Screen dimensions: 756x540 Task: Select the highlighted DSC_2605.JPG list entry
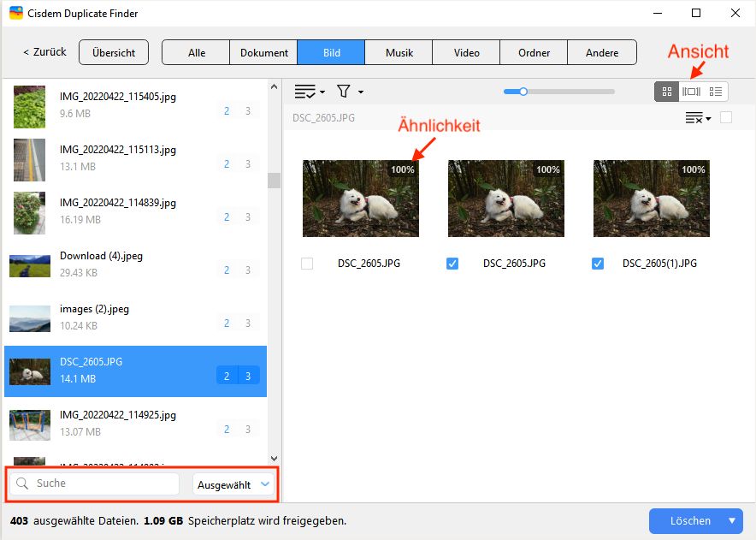tap(135, 371)
